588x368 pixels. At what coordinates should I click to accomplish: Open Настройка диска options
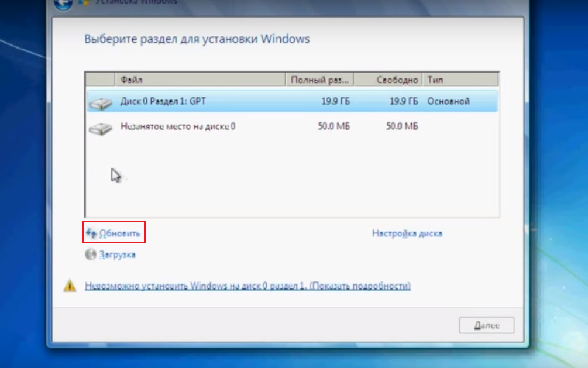coord(407,233)
